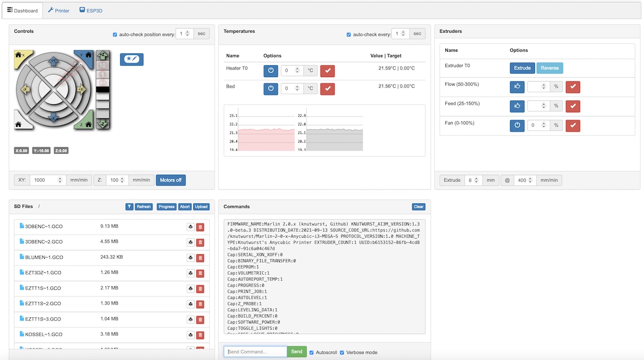Adjust the XY feedrate stepper arrows
Screen dimensions: 644x360
click(x=60, y=180)
